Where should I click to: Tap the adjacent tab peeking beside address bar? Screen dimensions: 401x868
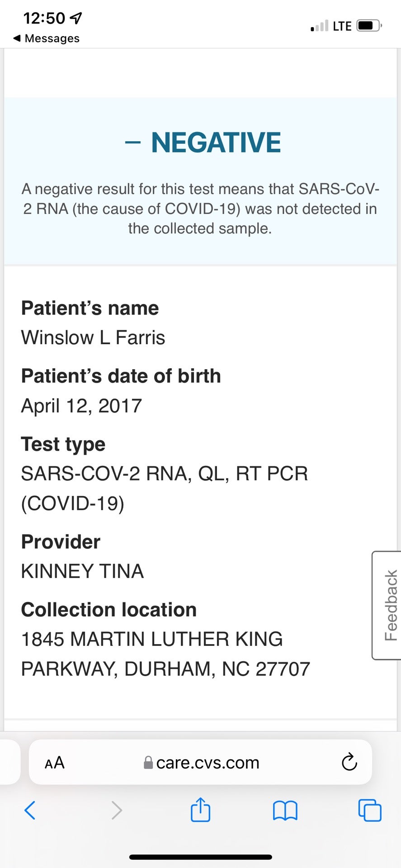click(x=10, y=762)
